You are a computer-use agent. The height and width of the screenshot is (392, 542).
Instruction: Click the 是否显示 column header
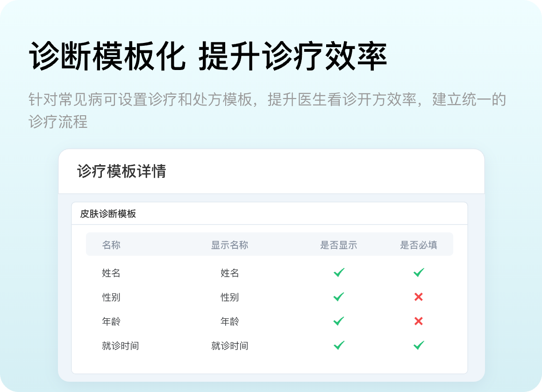[x=338, y=245]
